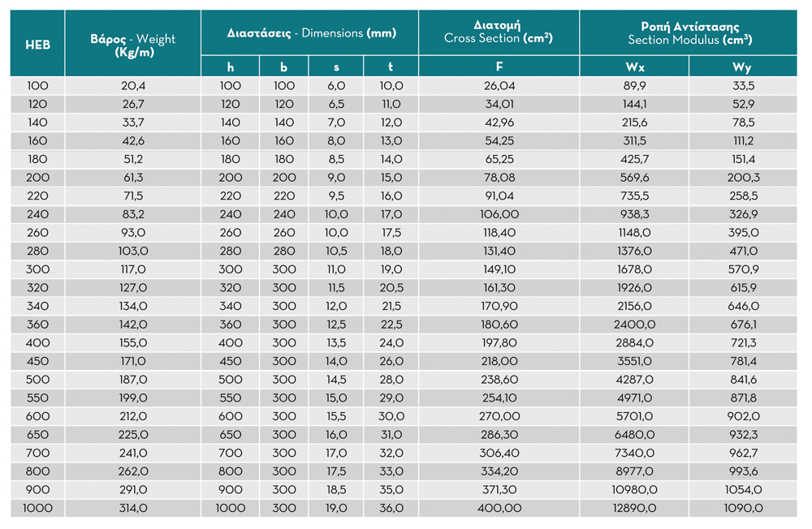Select the "t" dimension sub-header
Screen dimensions: 812x529
point(391,67)
